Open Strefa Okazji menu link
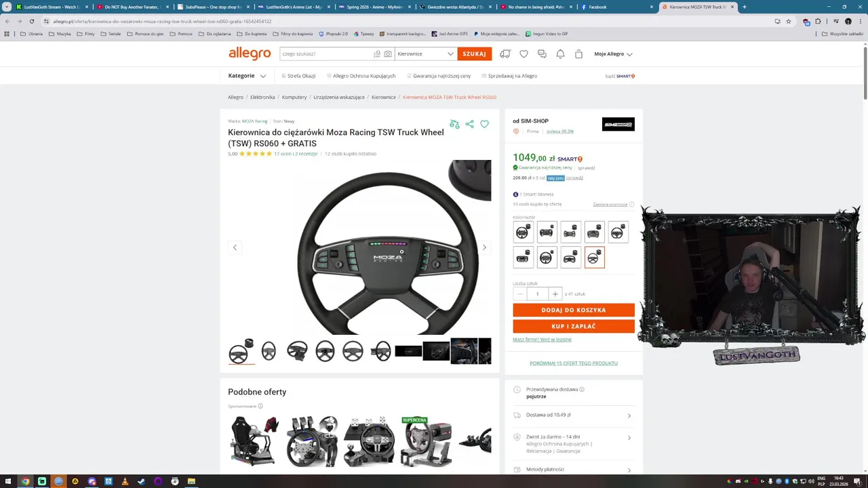This screenshot has width=868, height=488. tap(298, 76)
